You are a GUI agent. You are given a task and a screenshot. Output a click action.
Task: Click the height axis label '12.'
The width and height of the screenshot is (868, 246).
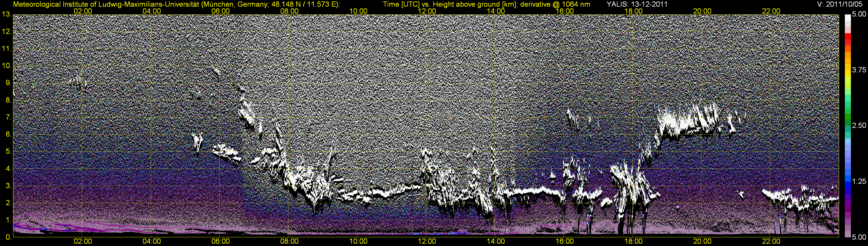(x=7, y=31)
